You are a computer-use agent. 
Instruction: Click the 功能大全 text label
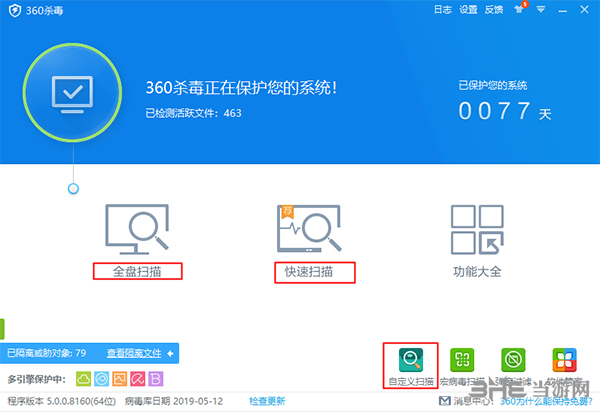coord(477,272)
